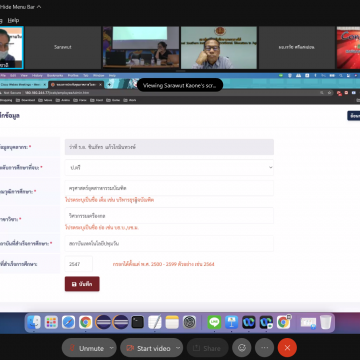The width and height of the screenshot is (360, 360).
Task: Open the View menu in shared menu bar
Action: (24, 76)
